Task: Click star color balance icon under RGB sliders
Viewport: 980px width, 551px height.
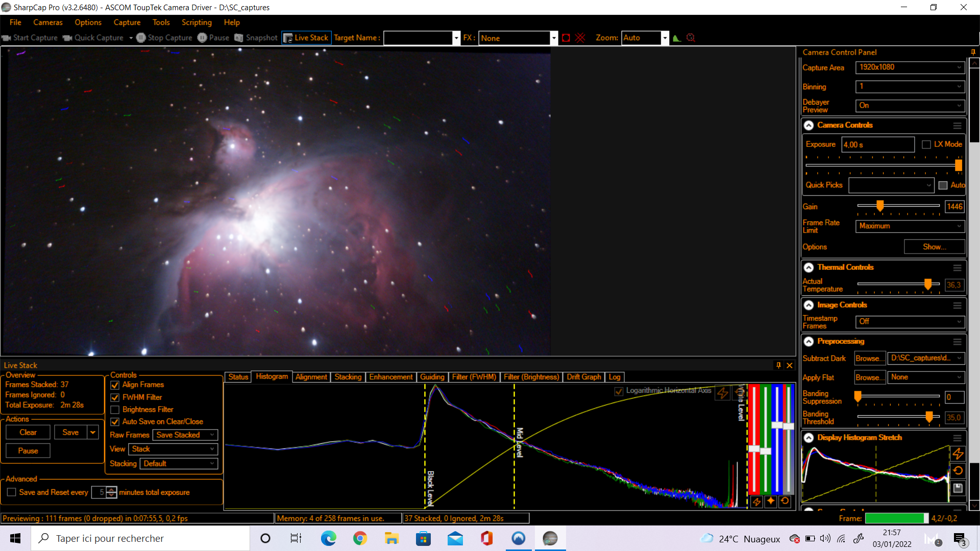Action: pos(771,502)
